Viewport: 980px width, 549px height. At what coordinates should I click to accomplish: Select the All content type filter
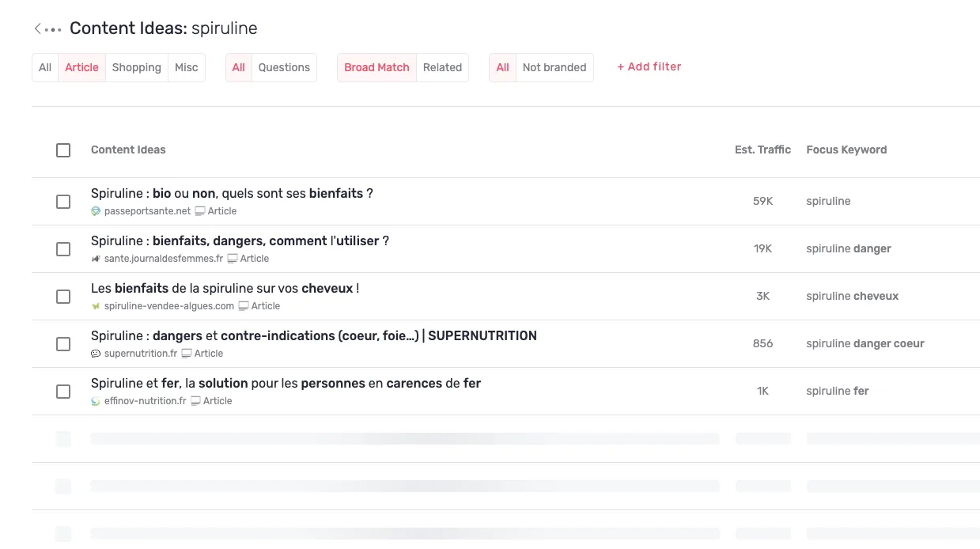point(45,67)
